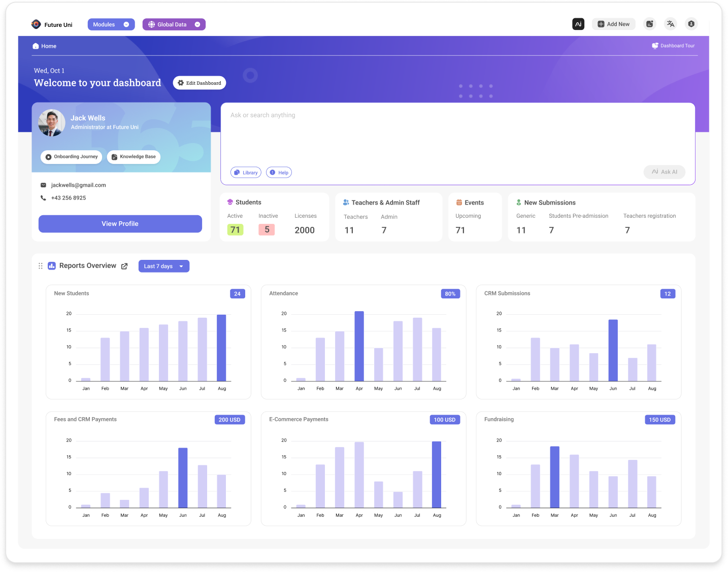Screen dimensions: 728x572
Task: Click the Licenses value 2000
Action: point(305,230)
